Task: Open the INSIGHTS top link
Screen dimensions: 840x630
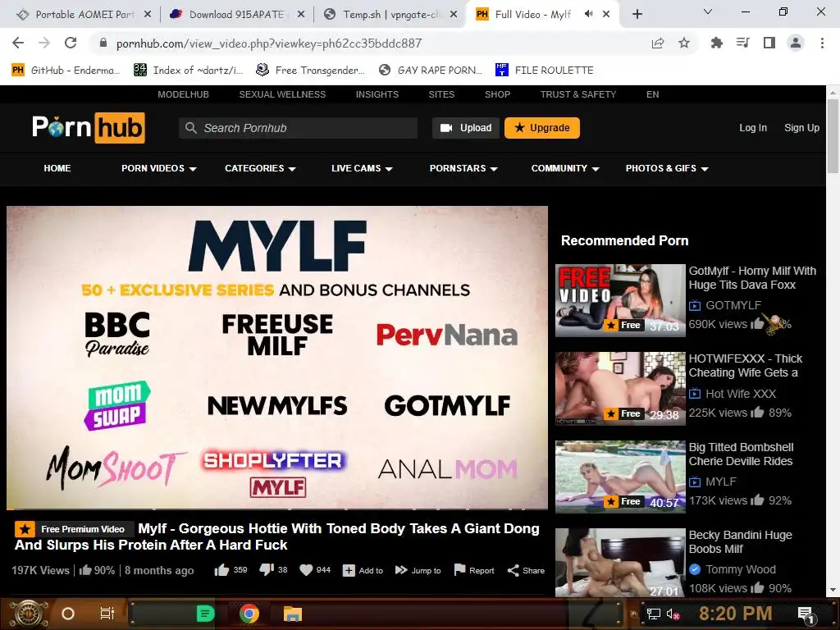Action: pyautogui.click(x=377, y=94)
